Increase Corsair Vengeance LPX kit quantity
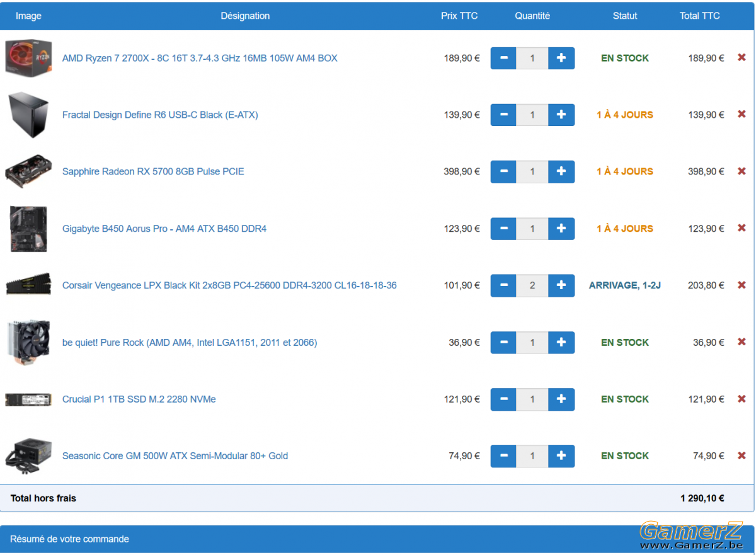The height and width of the screenshot is (555, 756). tap(561, 285)
